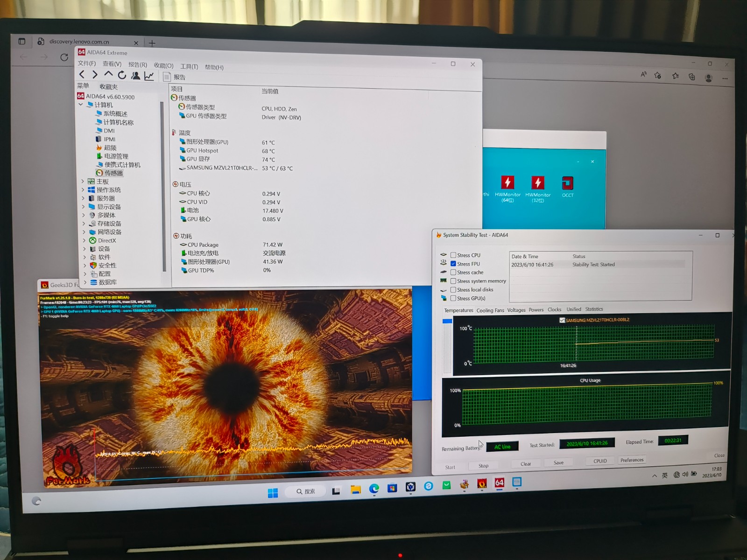Click the 报告 report toolbar button
The height and width of the screenshot is (560, 747).
(174, 77)
